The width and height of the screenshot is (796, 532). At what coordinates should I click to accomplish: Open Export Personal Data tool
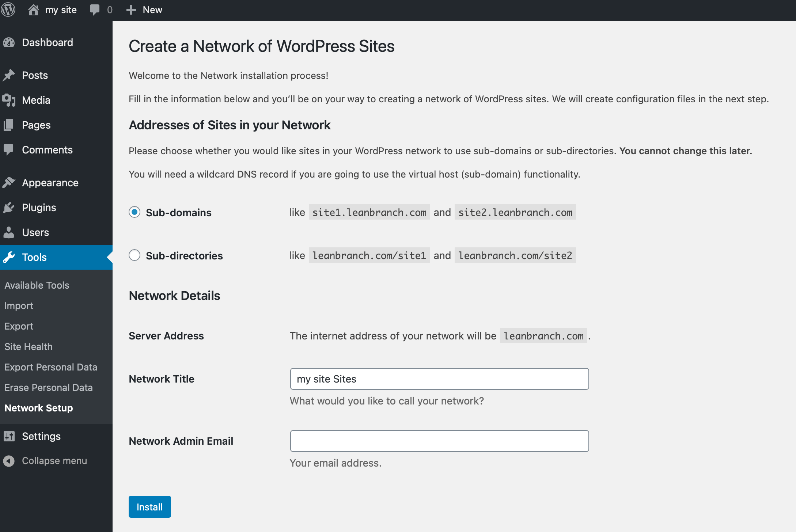(50, 367)
